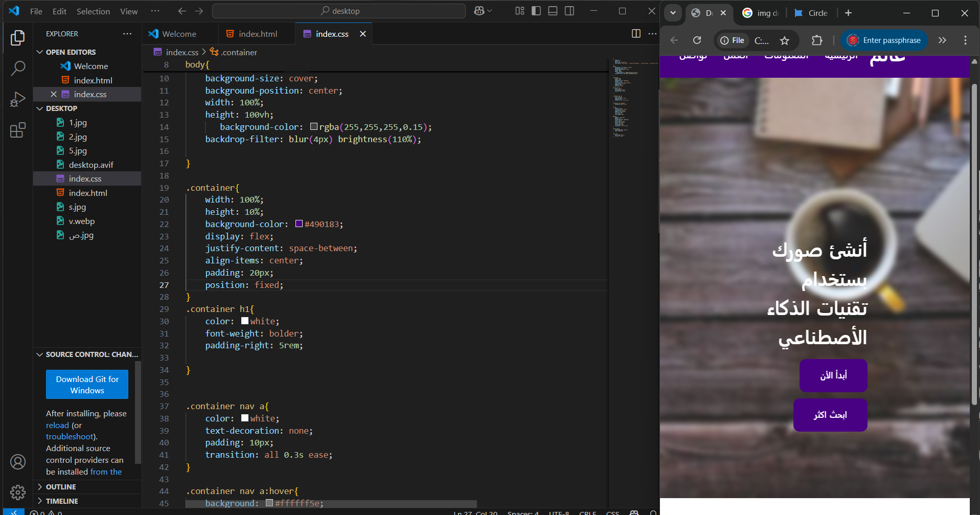Open the Extensions view icon
The image size is (980, 515).
point(18,130)
